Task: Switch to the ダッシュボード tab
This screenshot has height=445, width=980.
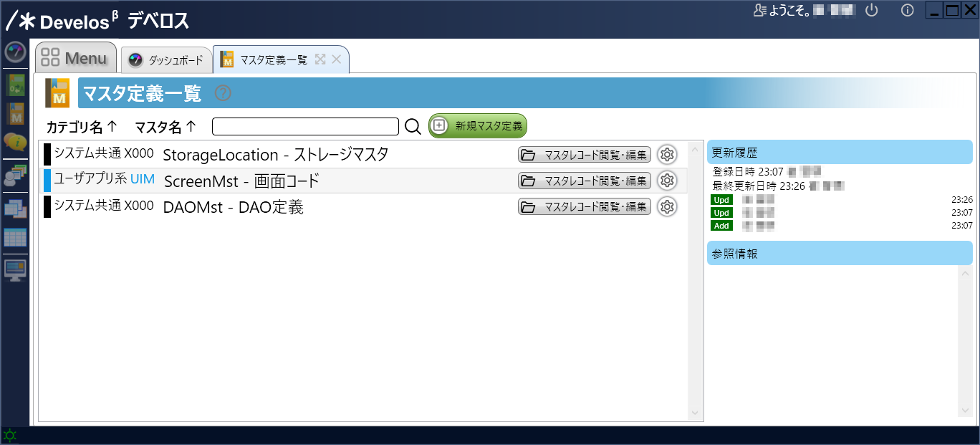Action: tap(167, 61)
